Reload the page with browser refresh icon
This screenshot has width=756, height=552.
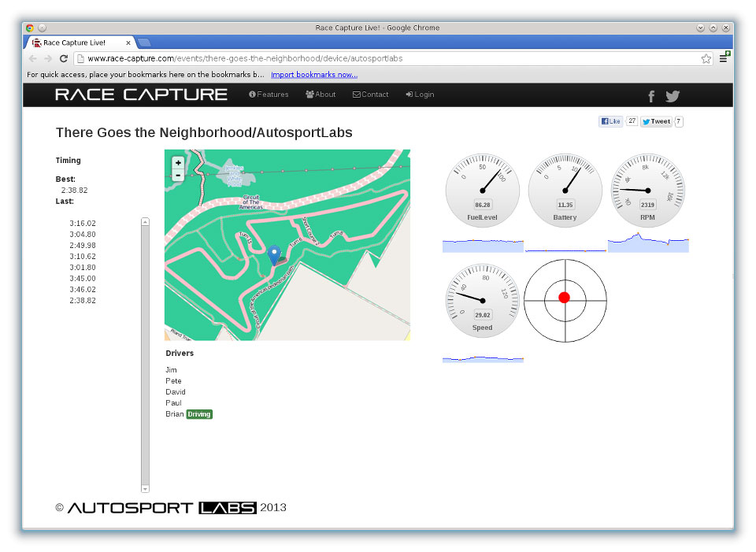click(x=64, y=59)
